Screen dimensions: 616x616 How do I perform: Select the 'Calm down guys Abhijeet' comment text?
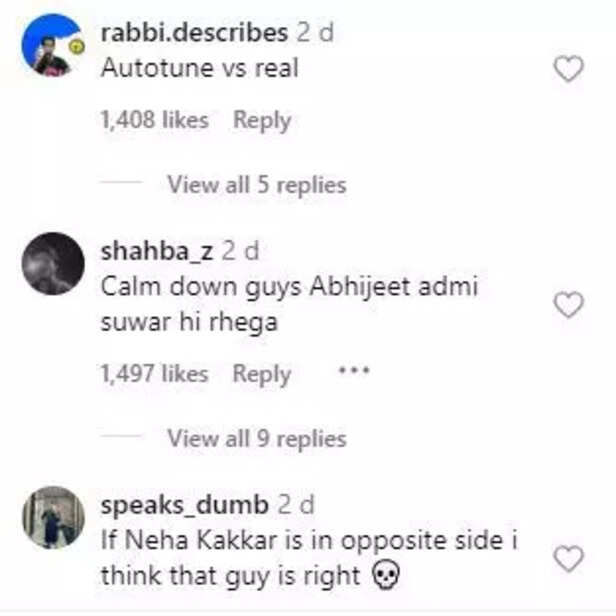click(290, 304)
